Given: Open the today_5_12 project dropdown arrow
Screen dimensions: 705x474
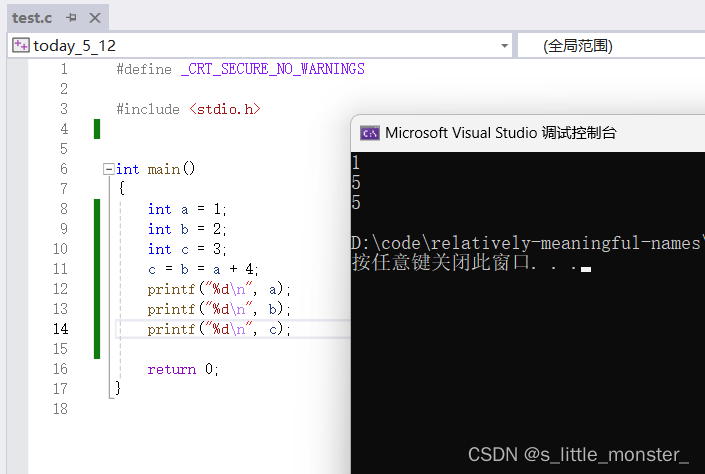Looking at the screenshot, I should 504,46.
